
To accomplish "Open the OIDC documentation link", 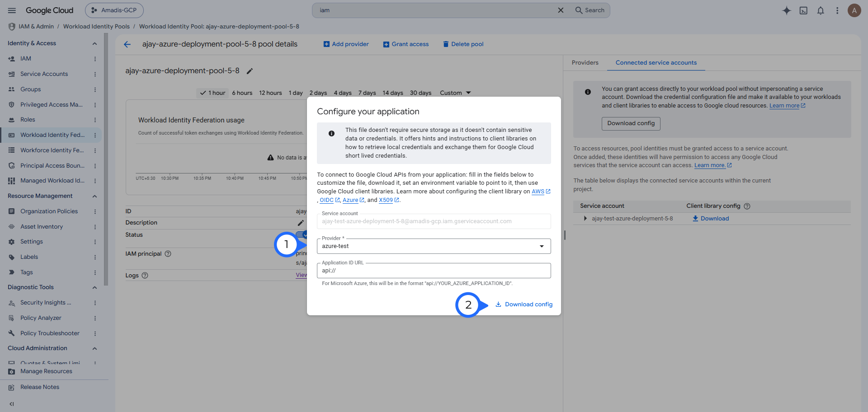I will click(330, 200).
